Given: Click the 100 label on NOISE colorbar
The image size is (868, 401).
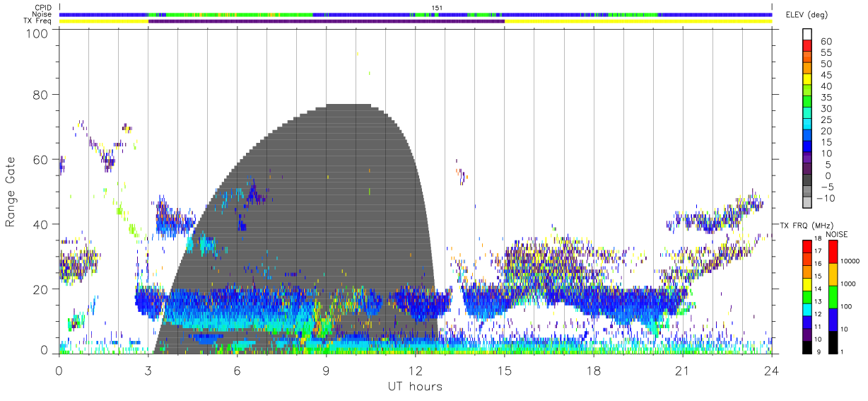Looking at the screenshot, I should coord(846,308).
